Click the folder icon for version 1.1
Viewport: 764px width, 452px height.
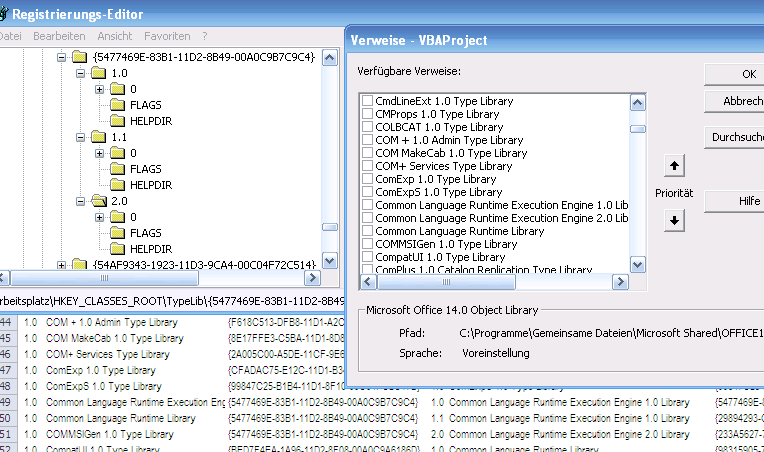pos(98,137)
